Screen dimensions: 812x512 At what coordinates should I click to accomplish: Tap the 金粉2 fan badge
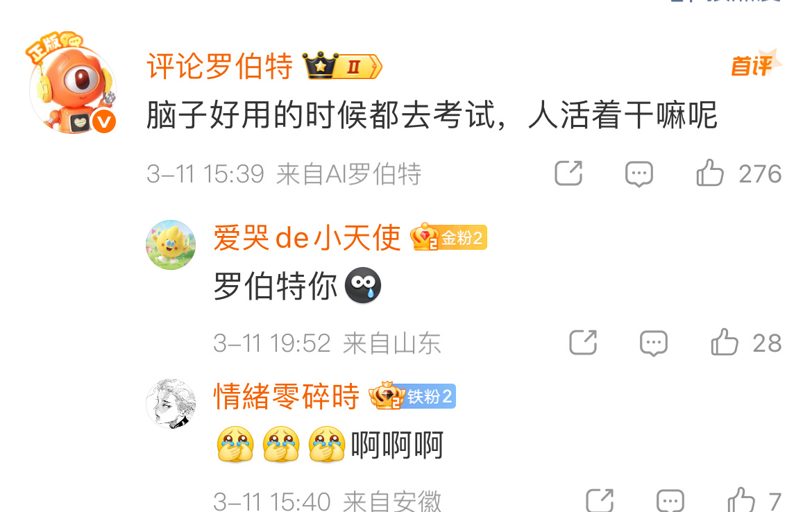[448, 238]
